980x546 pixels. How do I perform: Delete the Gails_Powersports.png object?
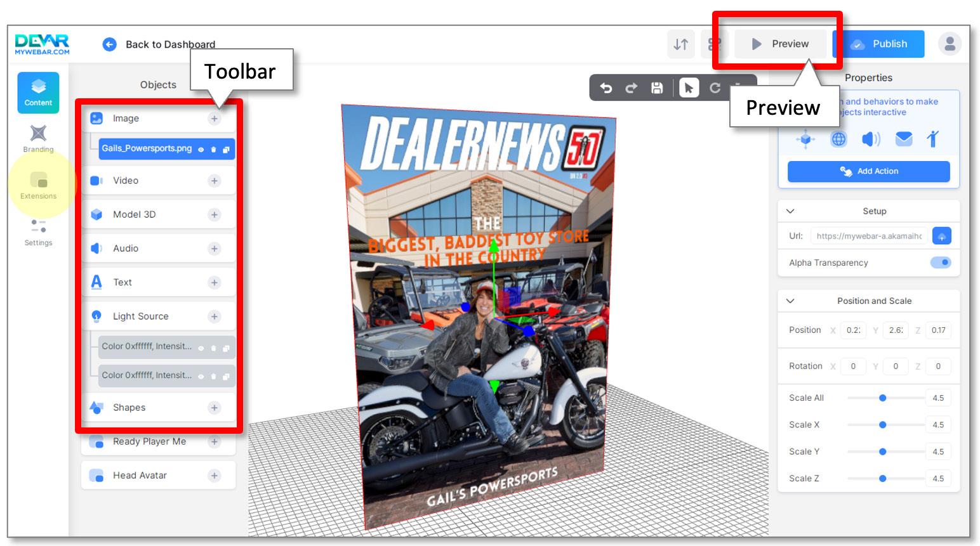tap(213, 150)
